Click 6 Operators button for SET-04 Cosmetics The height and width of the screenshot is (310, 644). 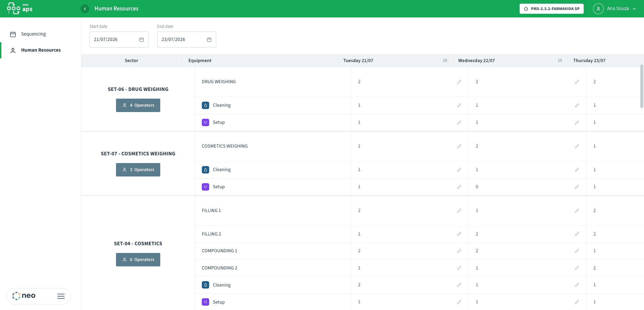(x=138, y=260)
